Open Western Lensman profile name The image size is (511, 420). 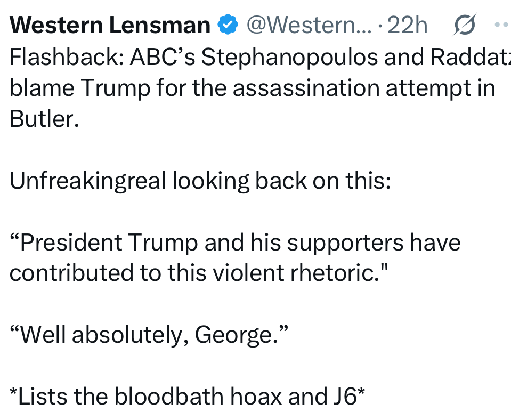coord(110,25)
